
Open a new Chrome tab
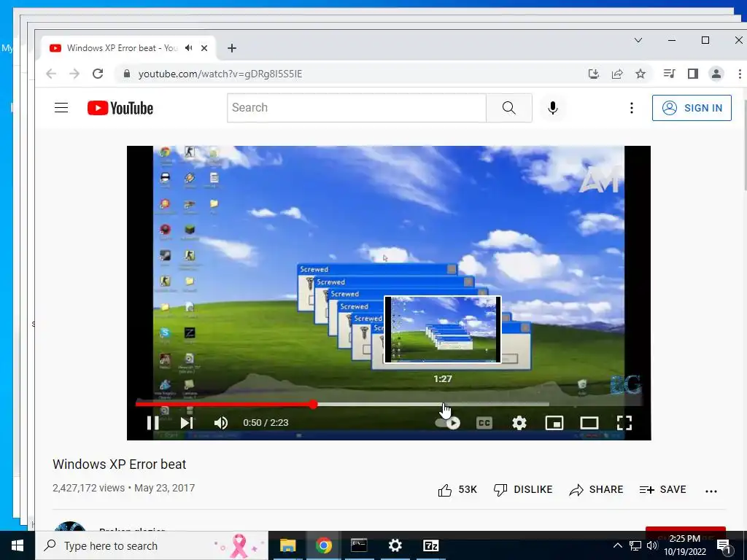coord(231,48)
